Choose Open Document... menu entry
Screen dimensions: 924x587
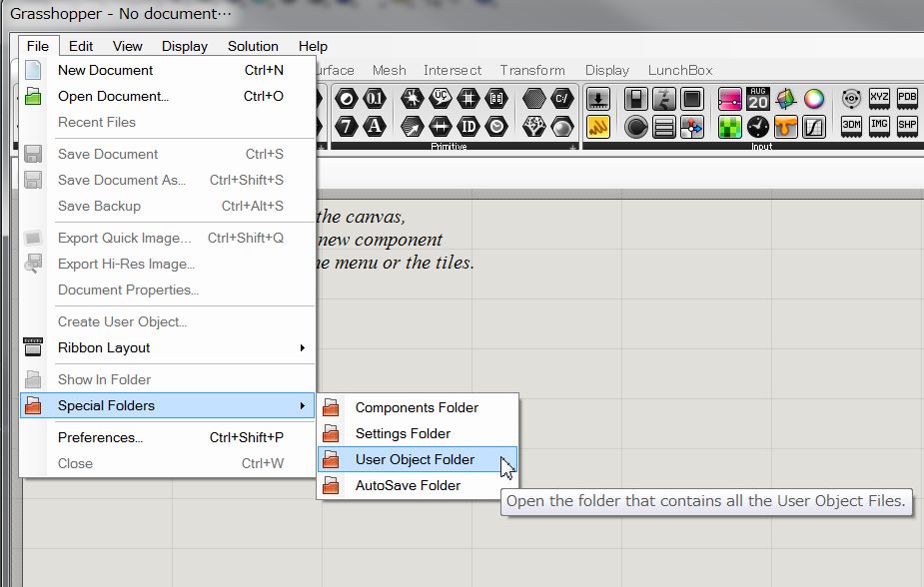168,96
